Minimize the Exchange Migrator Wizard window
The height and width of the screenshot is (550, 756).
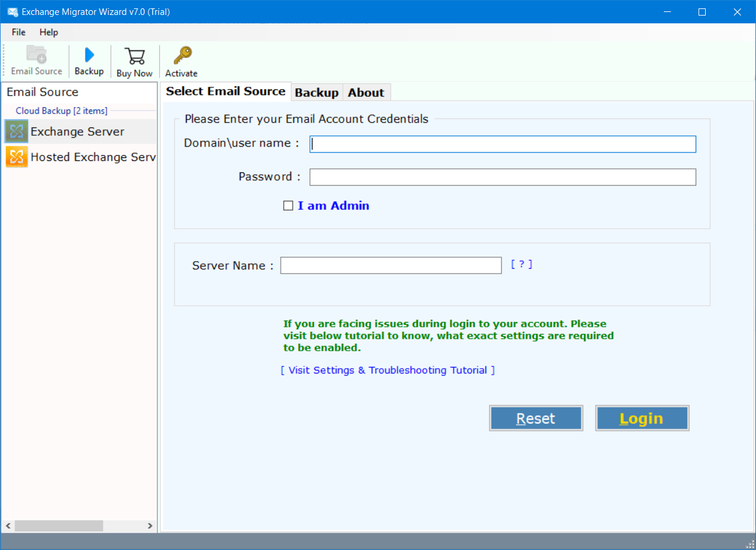click(667, 12)
